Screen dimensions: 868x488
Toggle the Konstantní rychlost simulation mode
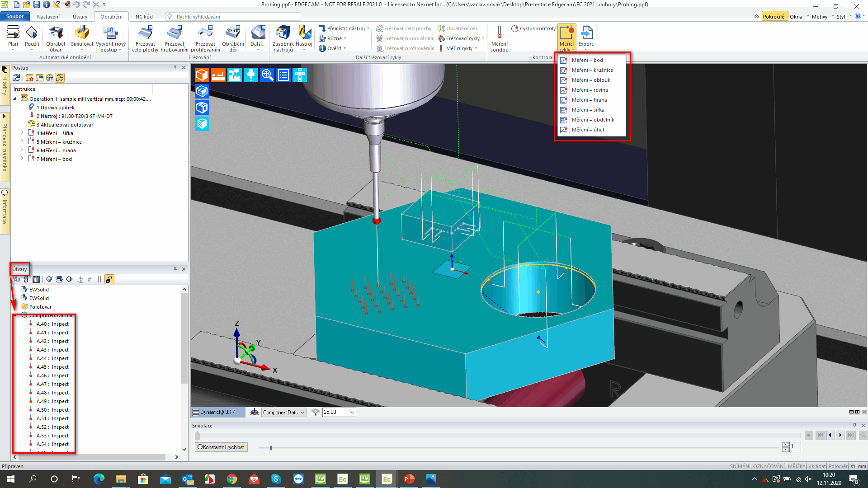pos(222,447)
